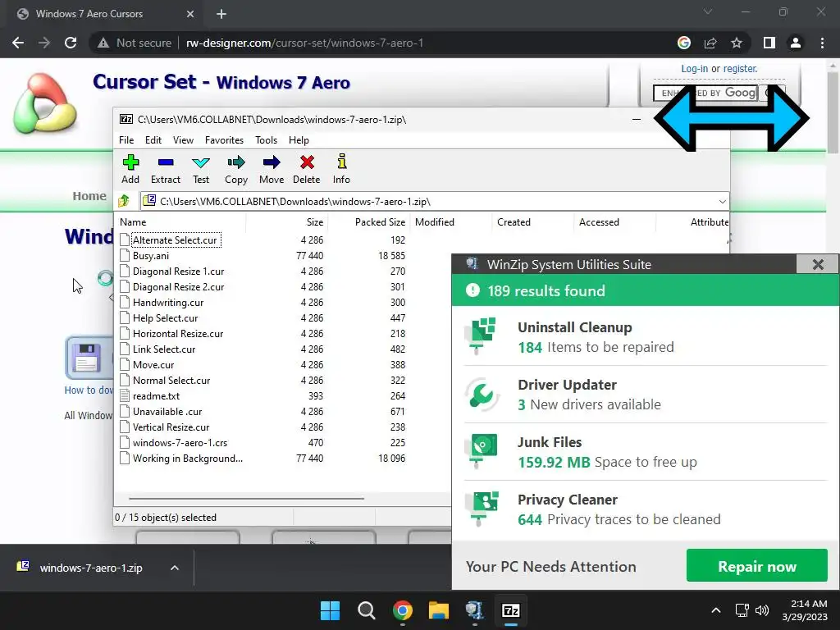
Task: Open File Explorer from the taskbar
Action: [438, 610]
